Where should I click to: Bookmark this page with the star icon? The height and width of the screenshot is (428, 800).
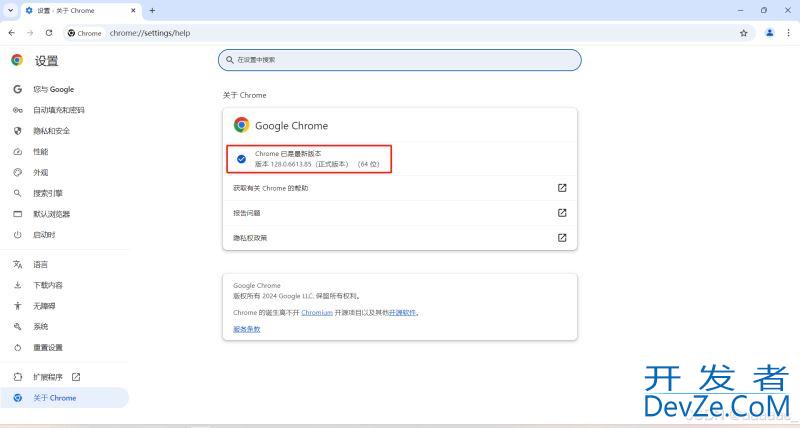[x=743, y=33]
